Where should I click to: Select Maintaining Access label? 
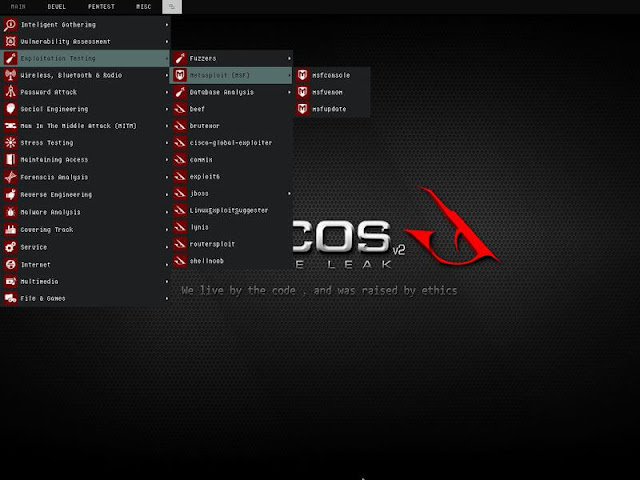pos(54,160)
